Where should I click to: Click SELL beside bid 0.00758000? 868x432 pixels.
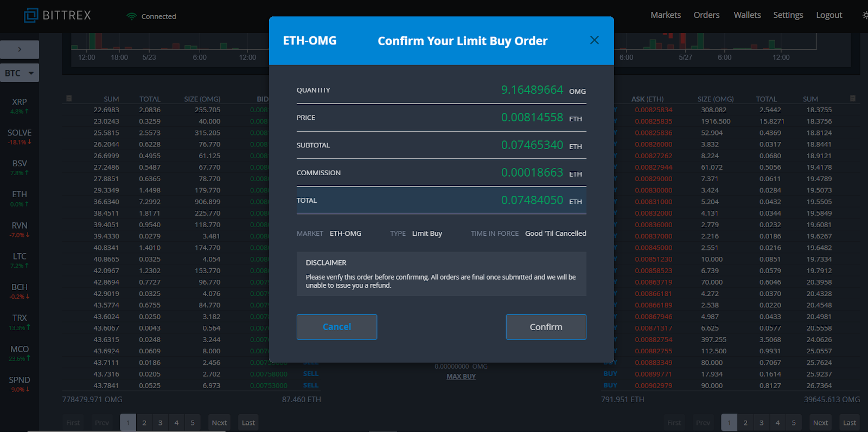(x=311, y=373)
